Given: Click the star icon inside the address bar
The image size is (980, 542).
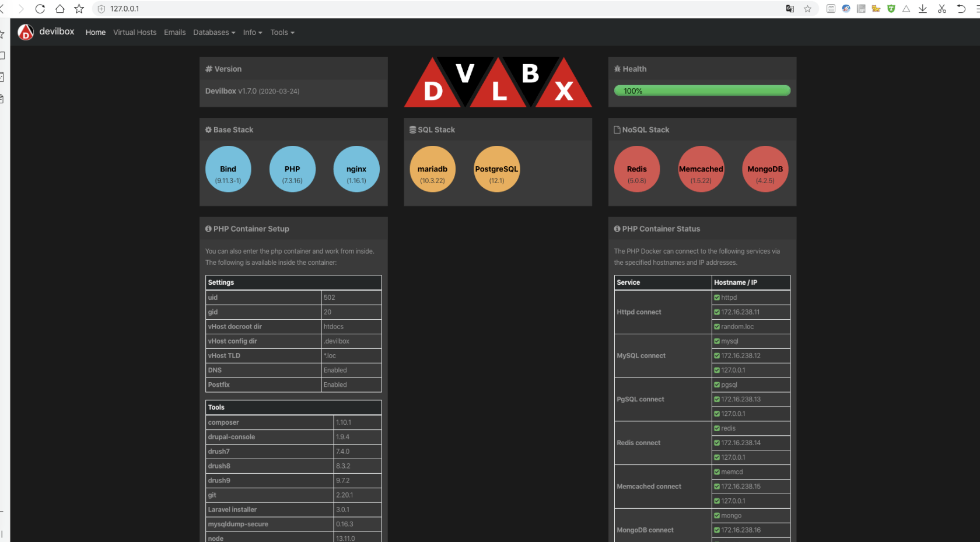Looking at the screenshot, I should 807,9.
